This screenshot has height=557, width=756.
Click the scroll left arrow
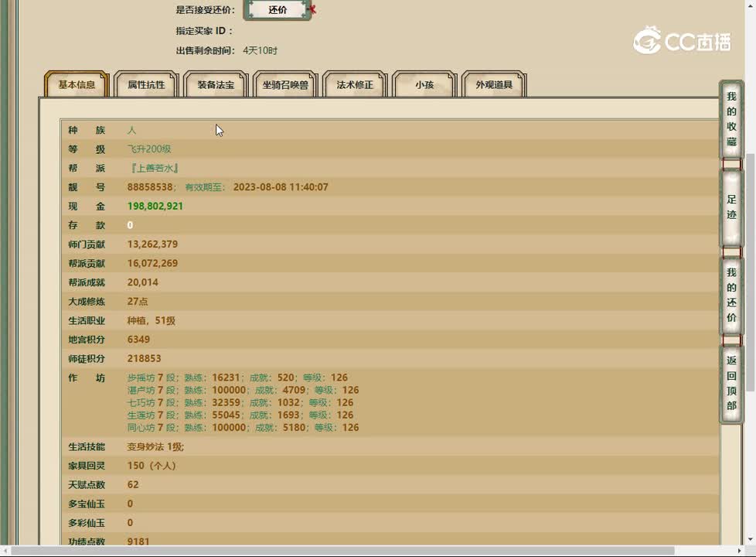(5, 551)
